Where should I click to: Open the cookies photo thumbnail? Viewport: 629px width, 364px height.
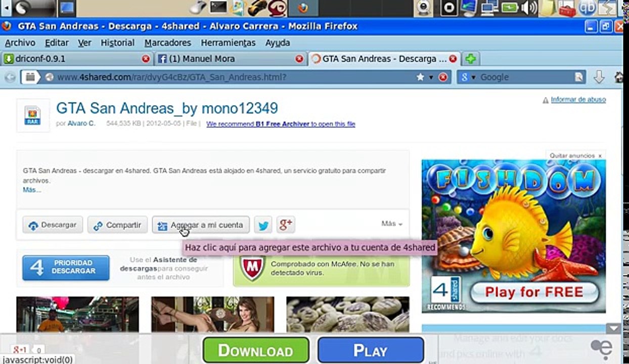click(x=348, y=314)
